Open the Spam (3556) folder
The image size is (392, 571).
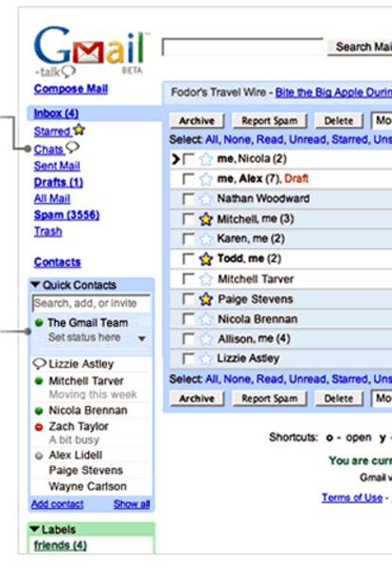(x=66, y=215)
